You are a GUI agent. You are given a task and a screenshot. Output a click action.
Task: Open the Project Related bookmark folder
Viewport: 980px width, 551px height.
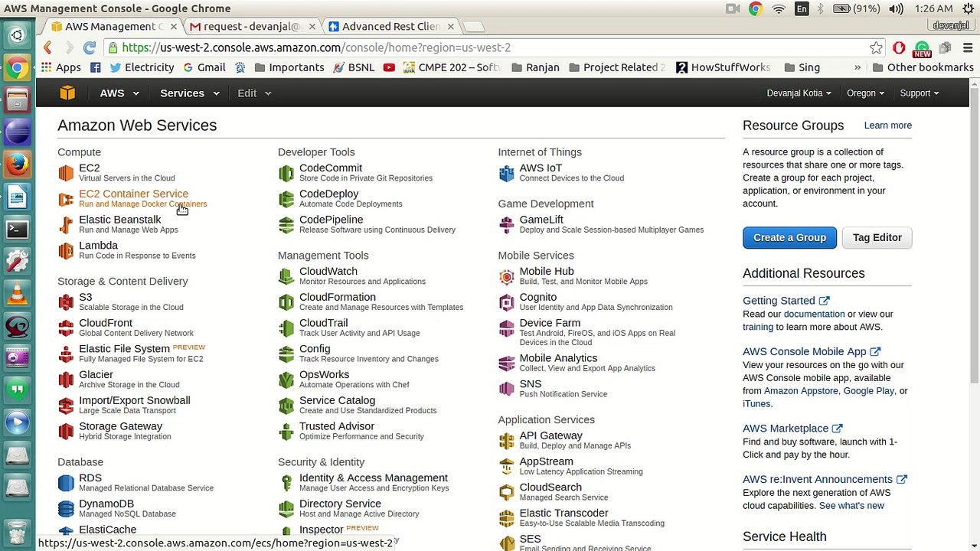pyautogui.click(x=617, y=67)
